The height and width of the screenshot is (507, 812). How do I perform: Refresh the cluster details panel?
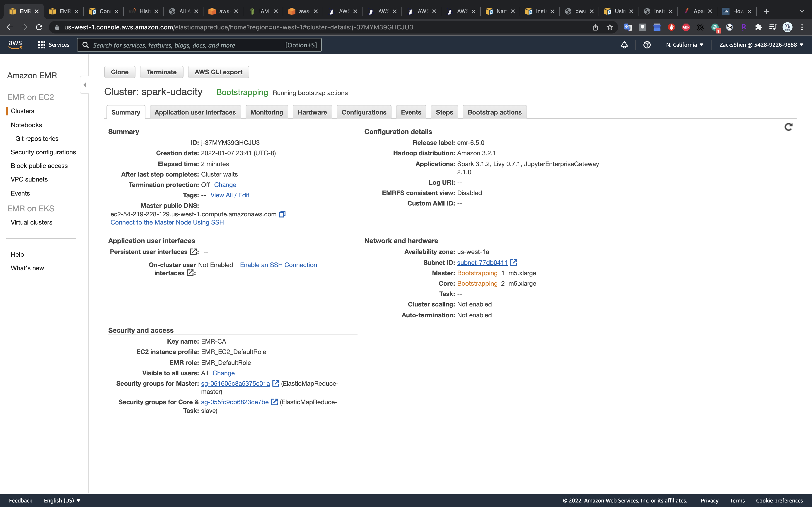(788, 127)
